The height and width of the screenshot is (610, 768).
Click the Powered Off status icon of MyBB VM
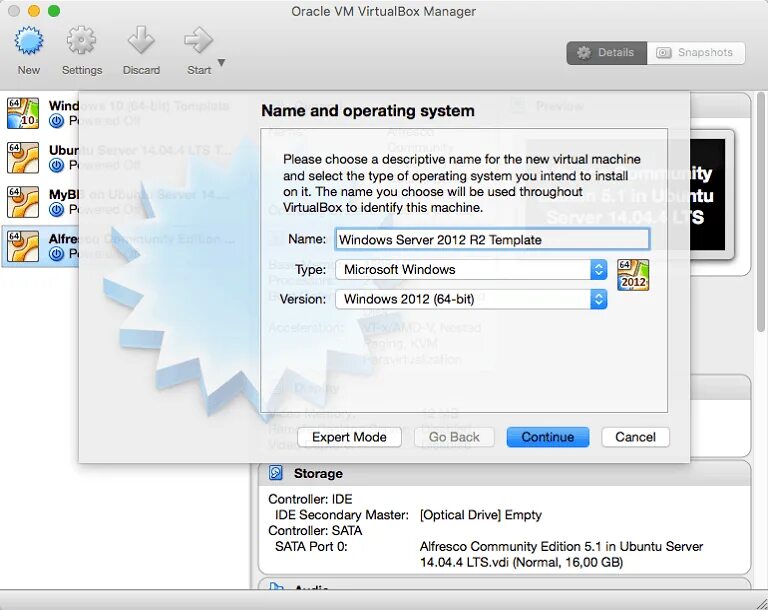(56, 210)
